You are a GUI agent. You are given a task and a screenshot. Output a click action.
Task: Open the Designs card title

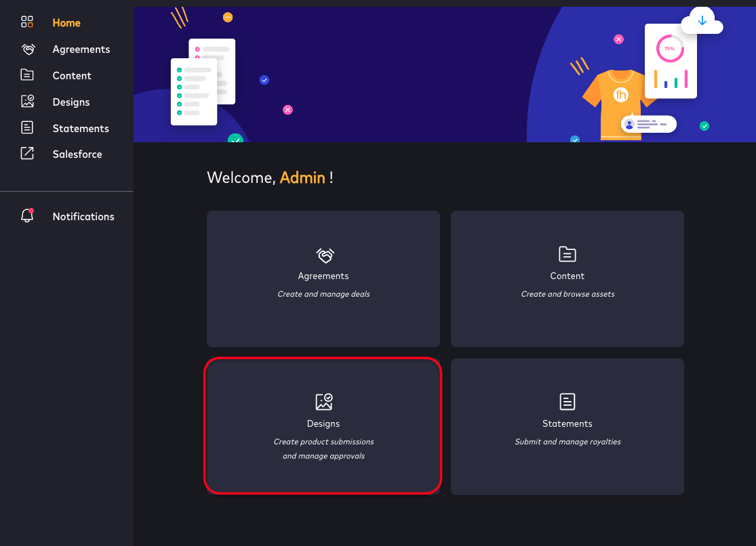323,423
